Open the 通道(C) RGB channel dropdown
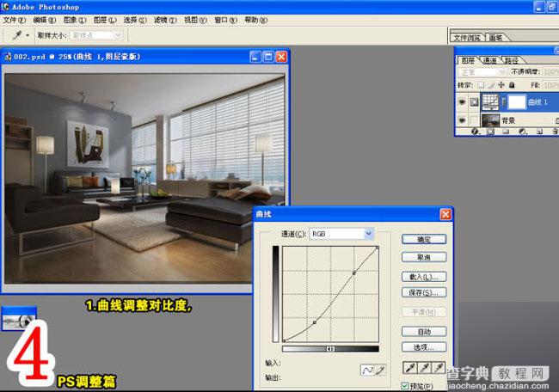This screenshot has width=559, height=392. [x=341, y=234]
